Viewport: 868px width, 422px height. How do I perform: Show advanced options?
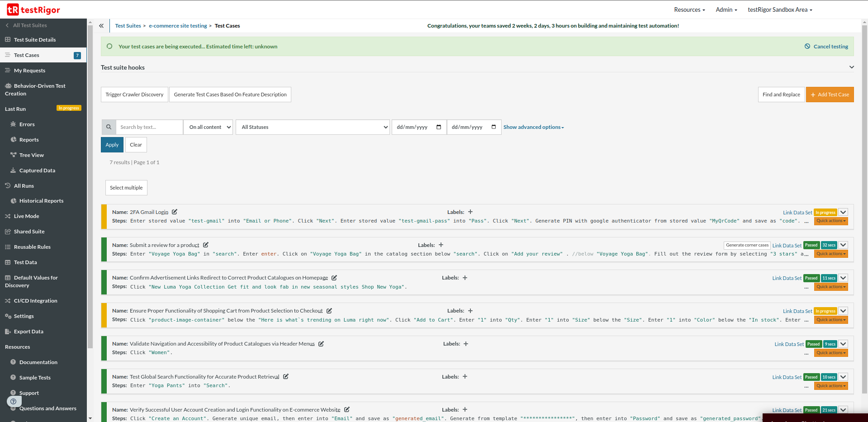[534, 127]
